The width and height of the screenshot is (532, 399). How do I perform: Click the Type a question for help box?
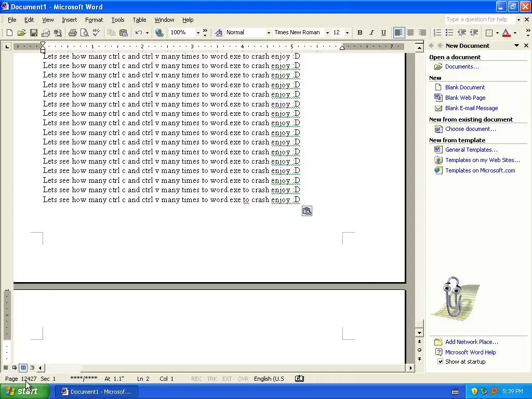tap(480, 19)
